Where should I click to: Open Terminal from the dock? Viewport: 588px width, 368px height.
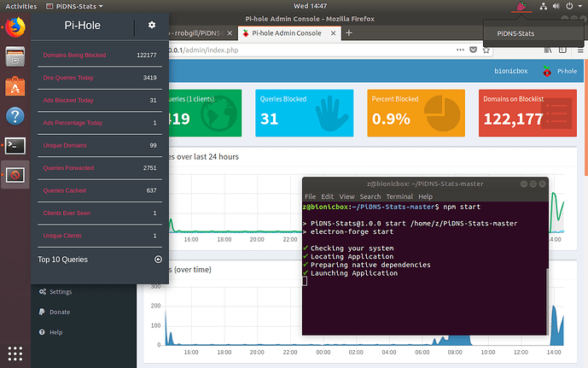[15, 145]
